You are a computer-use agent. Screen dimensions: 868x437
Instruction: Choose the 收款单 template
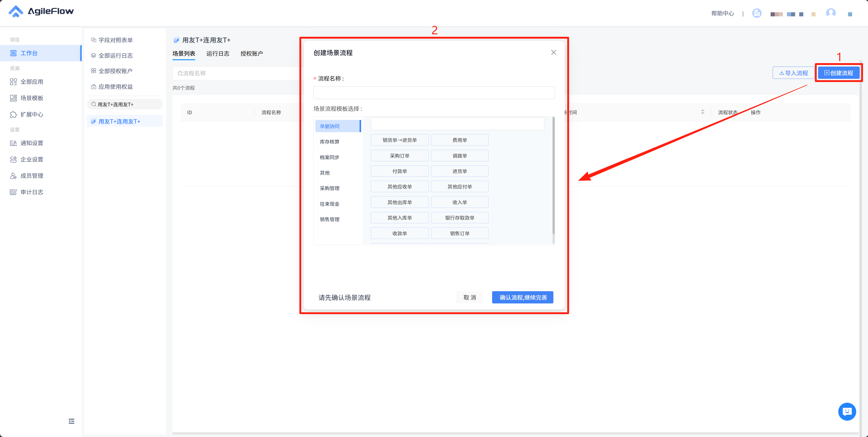[399, 233]
